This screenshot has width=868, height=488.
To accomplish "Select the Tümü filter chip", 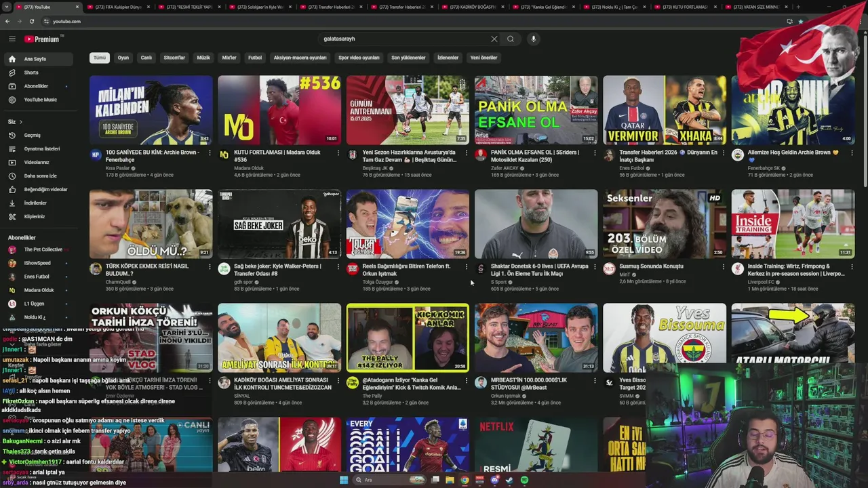I will tap(100, 58).
